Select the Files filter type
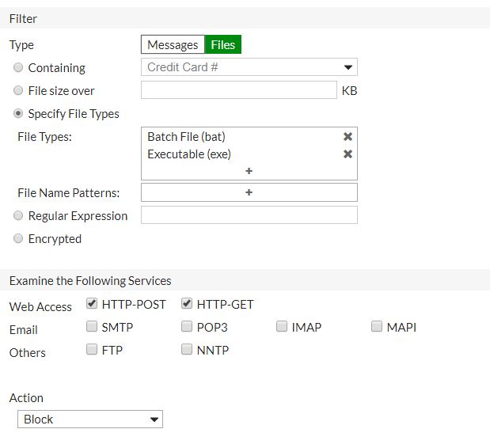The image size is (490, 448). (x=223, y=45)
